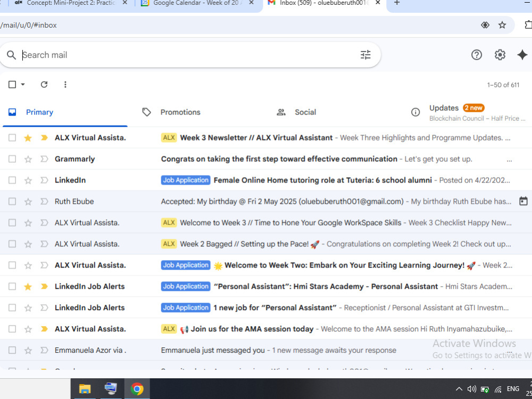Open Chrome from the taskbar
The width and height of the screenshot is (532, 399).
coord(137,389)
